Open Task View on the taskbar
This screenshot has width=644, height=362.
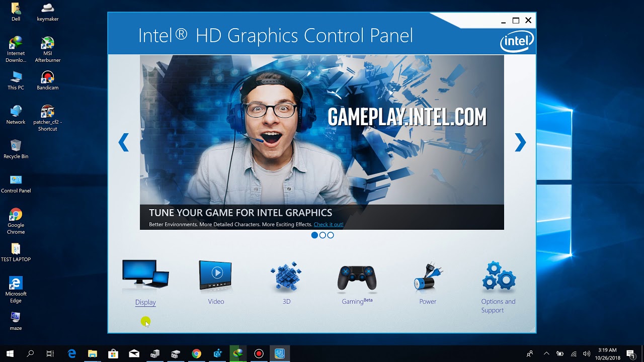(x=50, y=354)
